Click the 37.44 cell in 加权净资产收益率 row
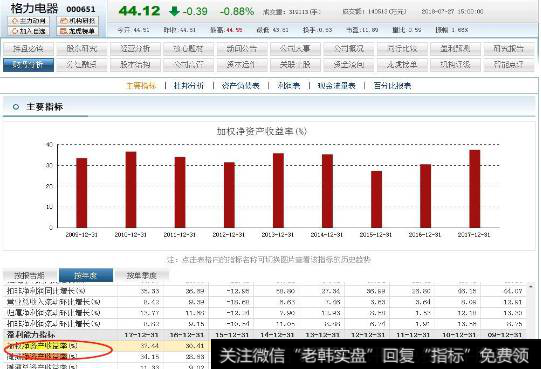The image size is (541, 369). (150, 346)
